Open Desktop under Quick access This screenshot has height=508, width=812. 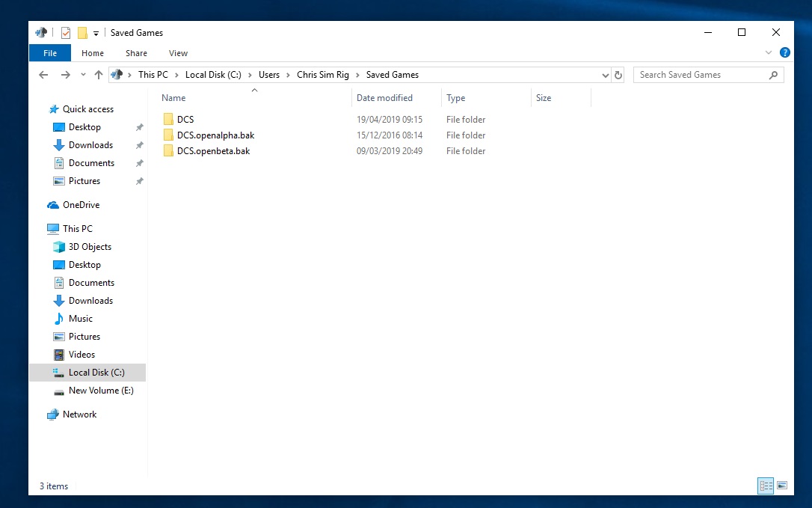point(84,127)
